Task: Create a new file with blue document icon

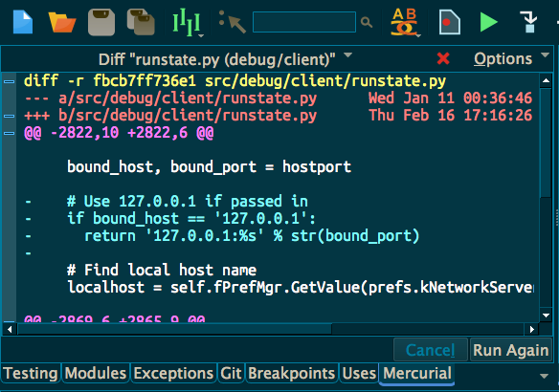Action: 23,22
